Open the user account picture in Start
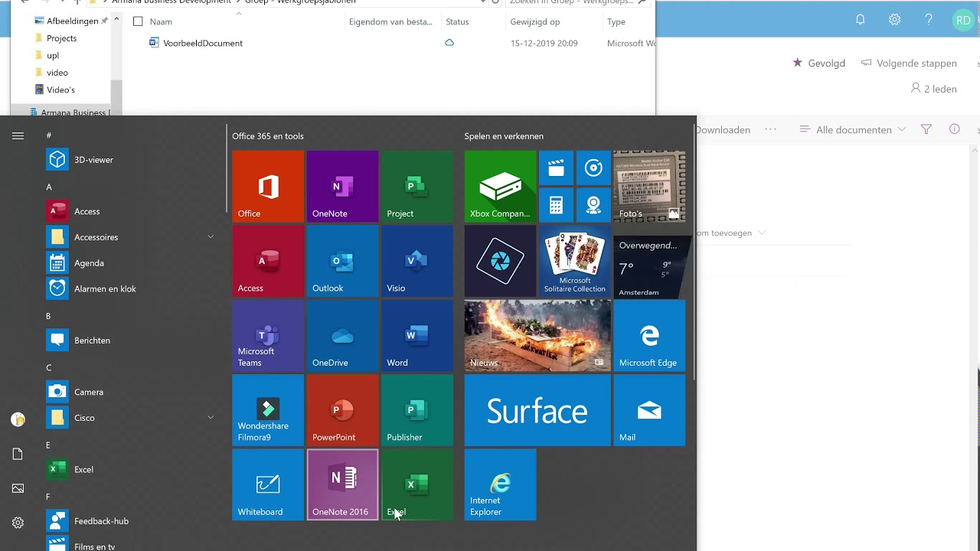The height and width of the screenshot is (551, 980). [x=18, y=419]
